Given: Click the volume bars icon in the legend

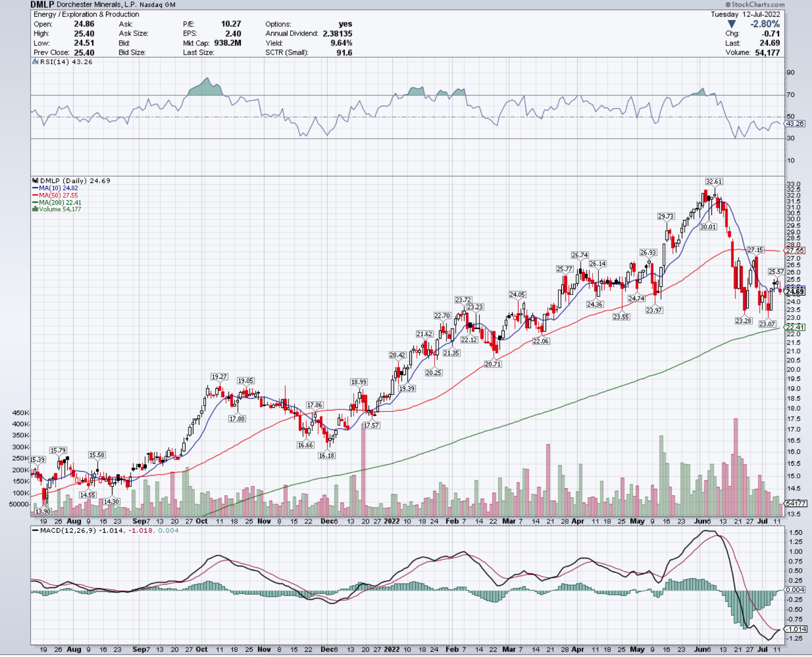Looking at the screenshot, I should (35, 209).
